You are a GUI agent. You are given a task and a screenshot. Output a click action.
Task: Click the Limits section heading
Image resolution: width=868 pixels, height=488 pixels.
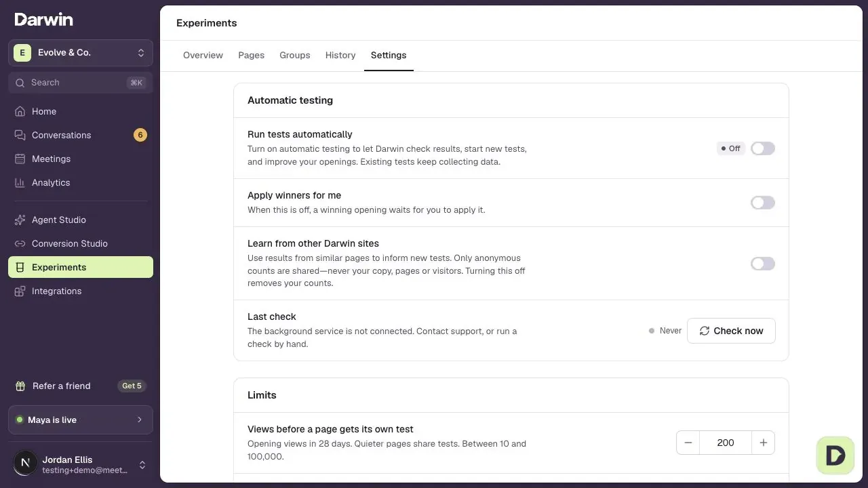(262, 395)
